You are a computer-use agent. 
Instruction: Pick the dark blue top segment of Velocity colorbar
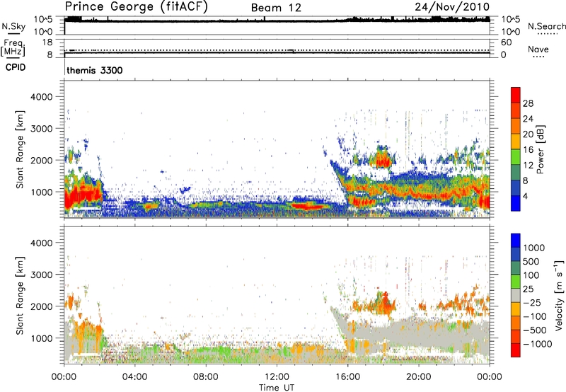[516, 241]
